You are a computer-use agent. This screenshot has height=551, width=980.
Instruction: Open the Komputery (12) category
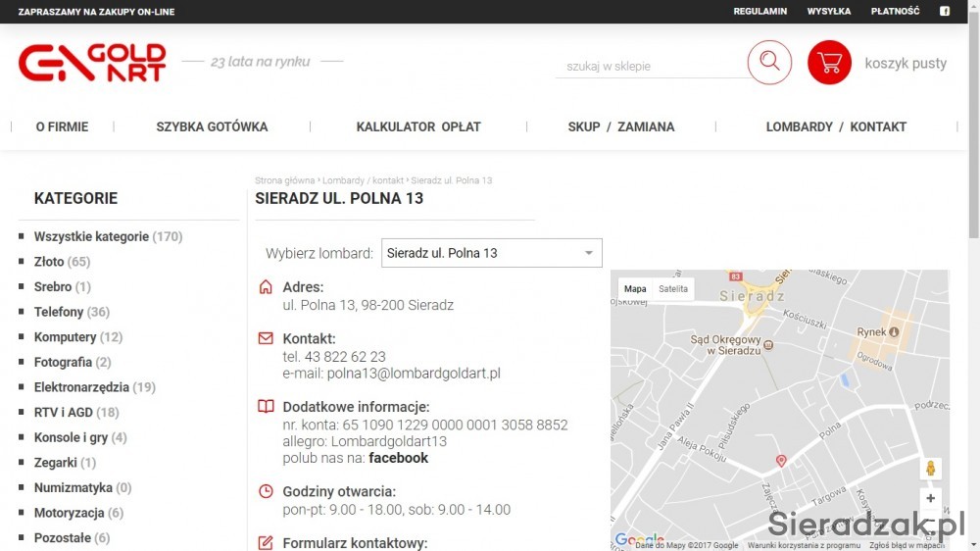tap(78, 336)
